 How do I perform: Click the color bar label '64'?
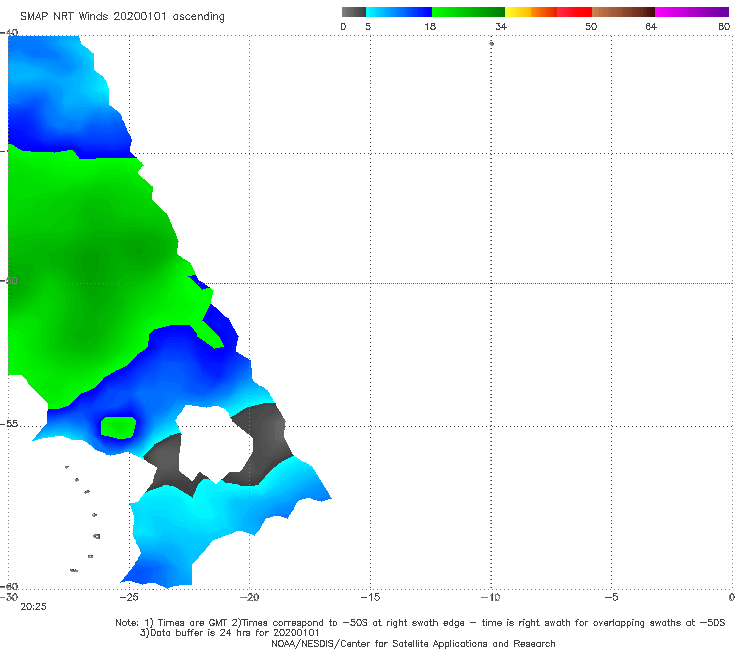[x=651, y=26]
